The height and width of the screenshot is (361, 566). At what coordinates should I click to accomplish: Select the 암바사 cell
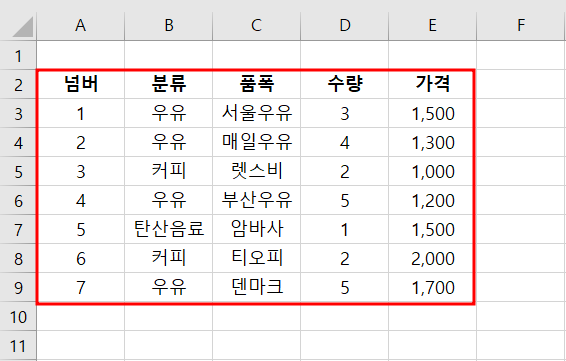(257, 229)
